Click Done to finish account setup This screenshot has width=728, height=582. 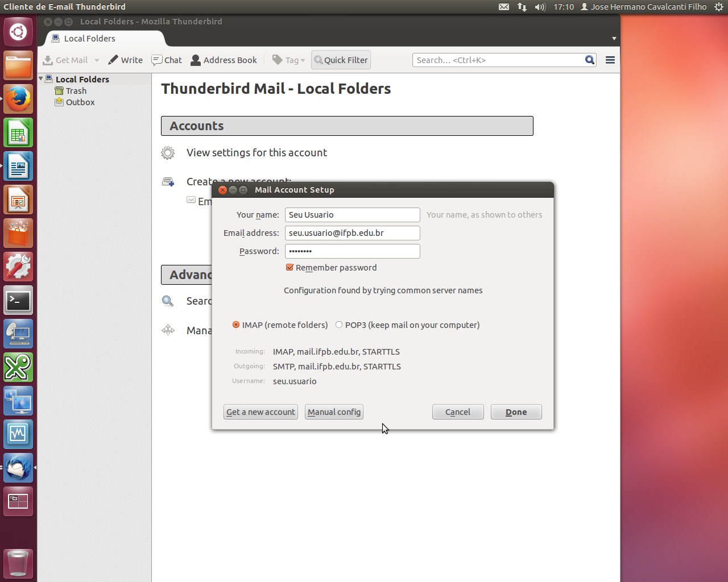point(516,412)
